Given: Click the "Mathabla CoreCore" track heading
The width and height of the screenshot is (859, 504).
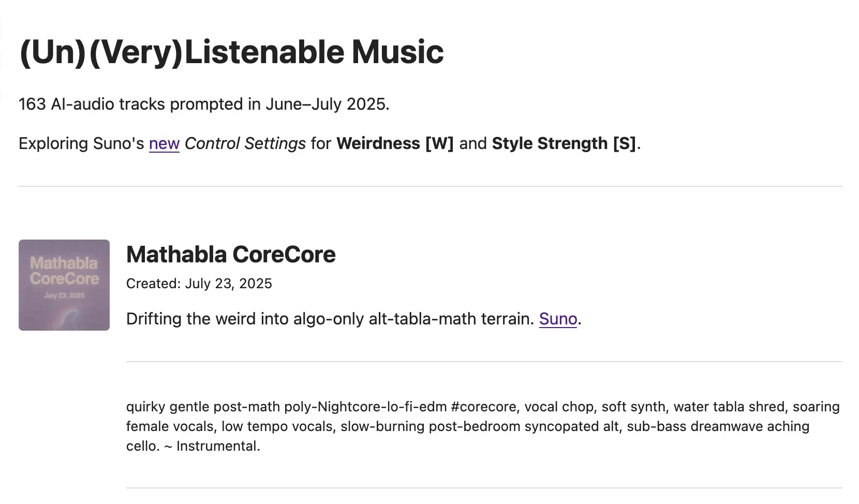Looking at the screenshot, I should point(231,255).
